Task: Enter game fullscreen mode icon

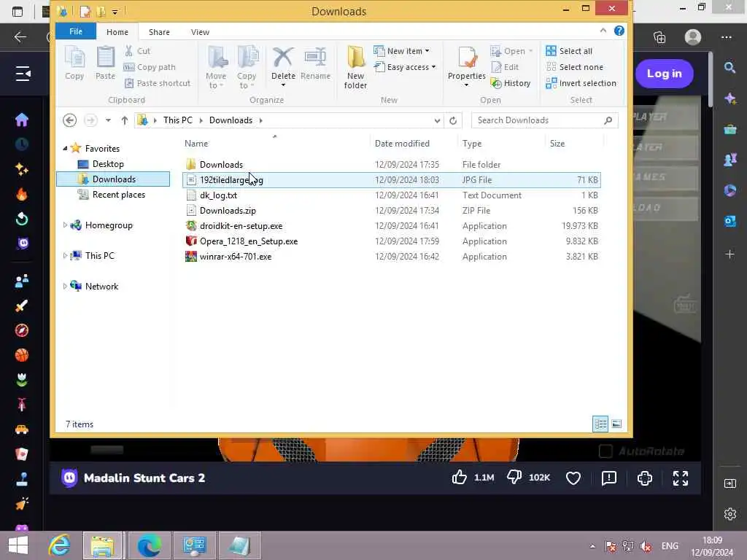Action: (681, 478)
